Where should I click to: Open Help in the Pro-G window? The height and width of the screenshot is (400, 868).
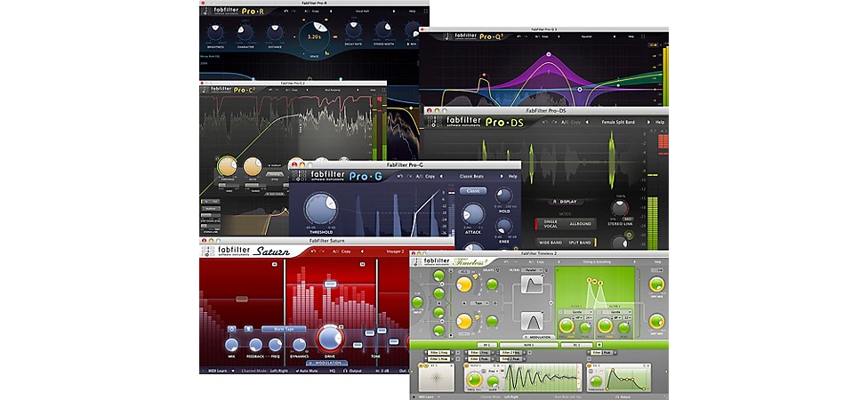coord(512,176)
